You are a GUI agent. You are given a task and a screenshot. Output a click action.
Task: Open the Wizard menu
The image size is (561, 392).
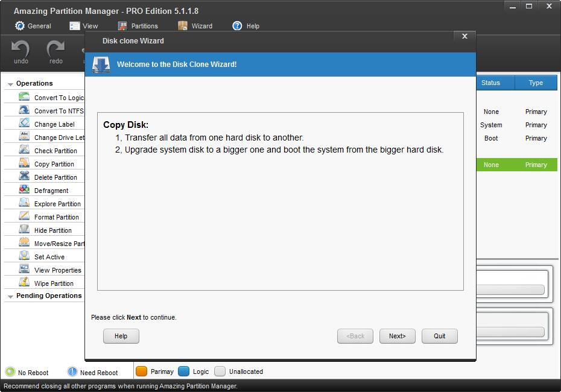[x=195, y=26]
